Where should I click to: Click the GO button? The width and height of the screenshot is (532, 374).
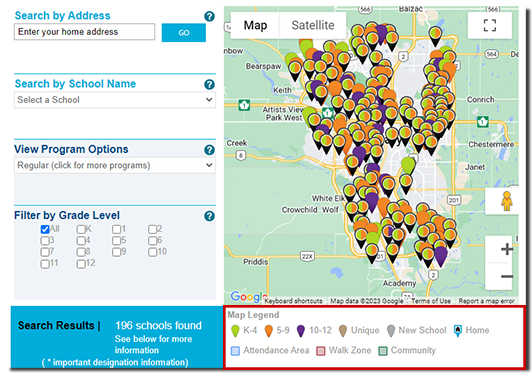pyautogui.click(x=184, y=33)
